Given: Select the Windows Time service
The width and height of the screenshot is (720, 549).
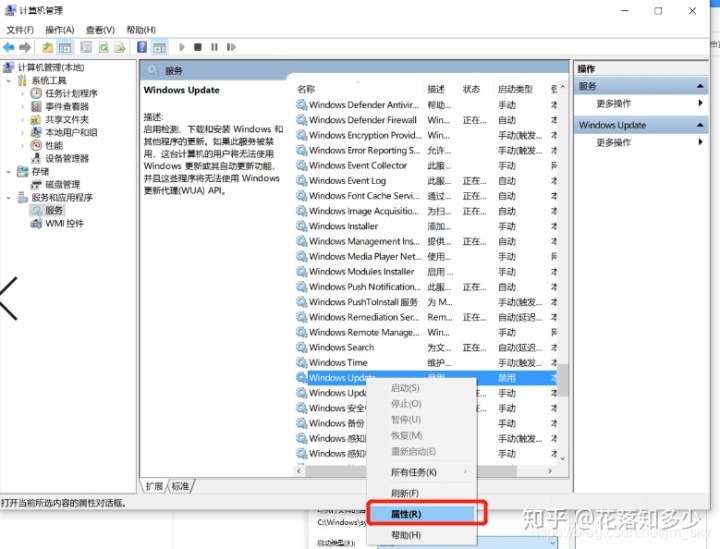Looking at the screenshot, I should [x=338, y=362].
